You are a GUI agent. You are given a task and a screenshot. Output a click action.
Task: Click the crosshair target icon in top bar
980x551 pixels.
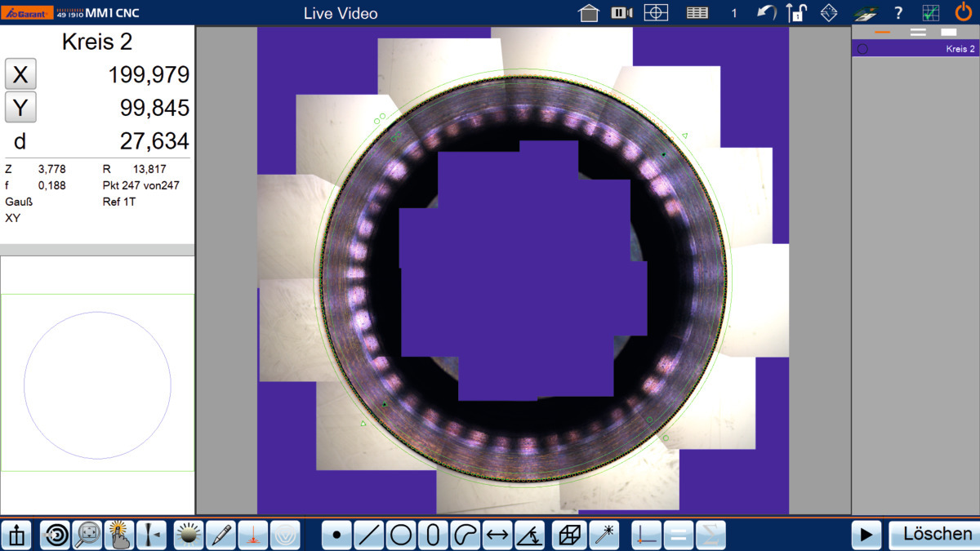coord(656,13)
